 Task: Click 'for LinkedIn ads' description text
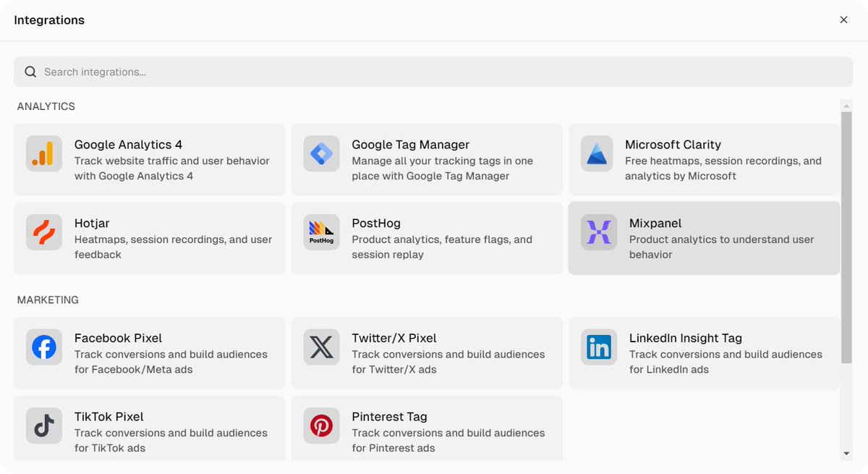tap(669, 370)
